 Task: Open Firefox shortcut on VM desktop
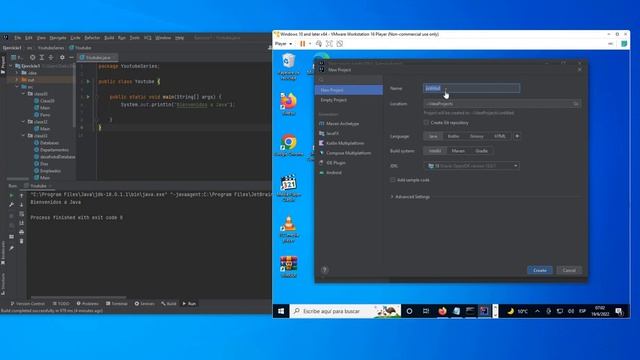point(288,104)
